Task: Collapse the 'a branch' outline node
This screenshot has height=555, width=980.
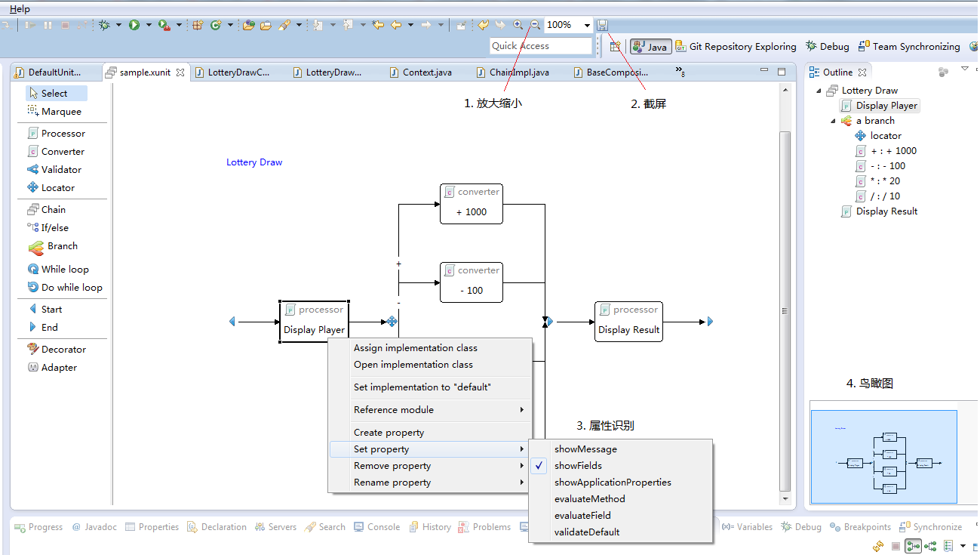Action: 833,121
